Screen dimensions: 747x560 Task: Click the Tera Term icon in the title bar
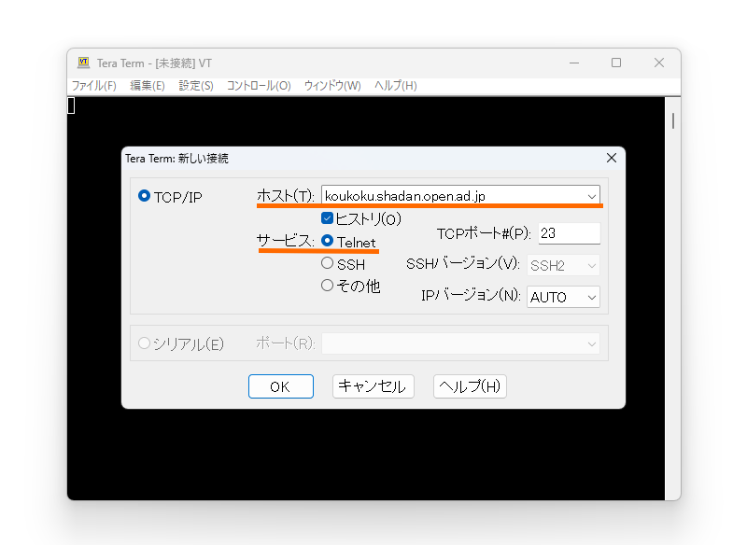pos(81,63)
